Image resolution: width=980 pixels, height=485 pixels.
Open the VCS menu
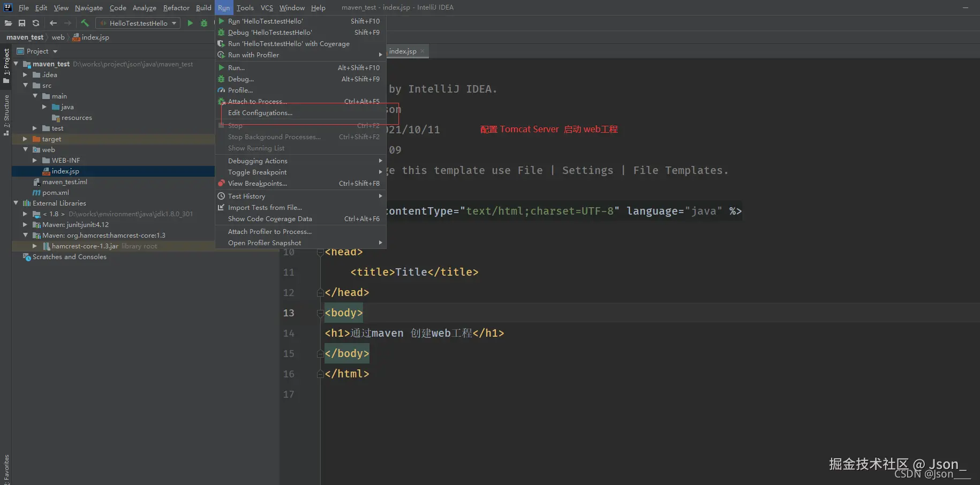pyautogui.click(x=267, y=7)
